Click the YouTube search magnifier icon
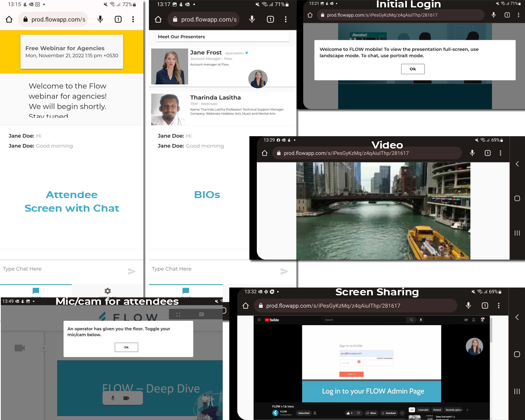 point(411,320)
